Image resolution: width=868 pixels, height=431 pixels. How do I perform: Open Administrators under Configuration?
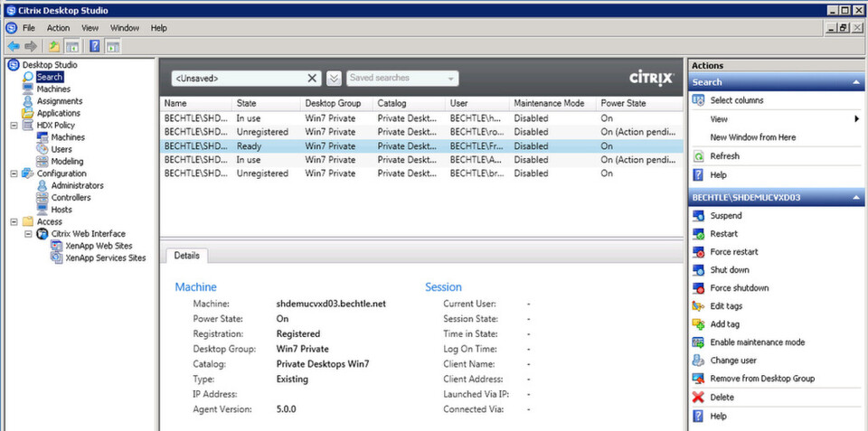pyautogui.click(x=77, y=186)
